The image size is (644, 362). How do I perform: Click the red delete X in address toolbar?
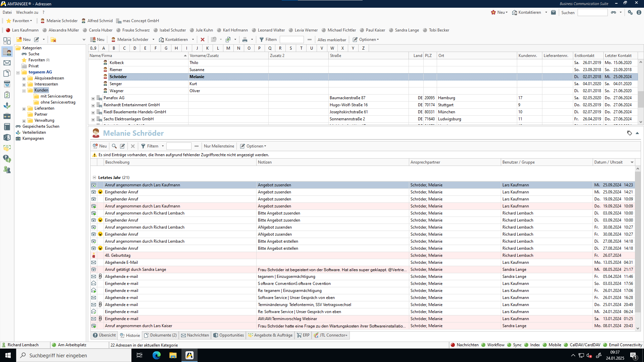[x=203, y=40]
